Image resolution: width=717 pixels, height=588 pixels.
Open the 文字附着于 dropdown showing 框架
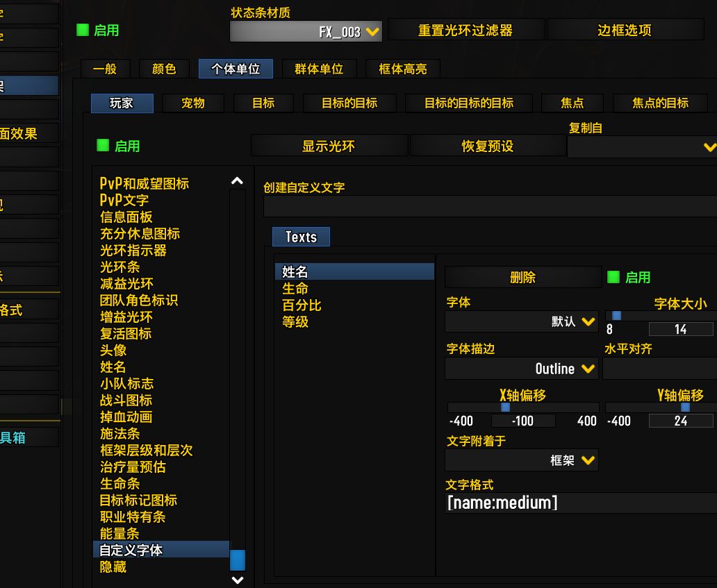click(x=522, y=460)
